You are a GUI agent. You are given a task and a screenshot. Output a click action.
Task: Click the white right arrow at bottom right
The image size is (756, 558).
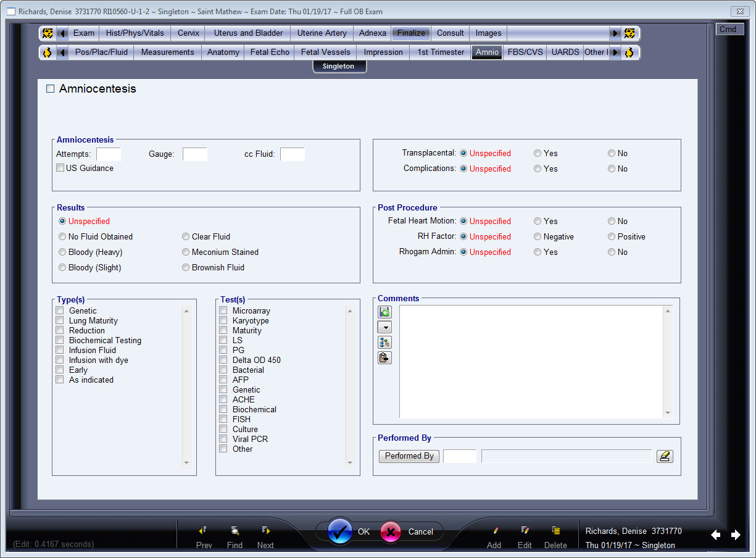[736, 535]
